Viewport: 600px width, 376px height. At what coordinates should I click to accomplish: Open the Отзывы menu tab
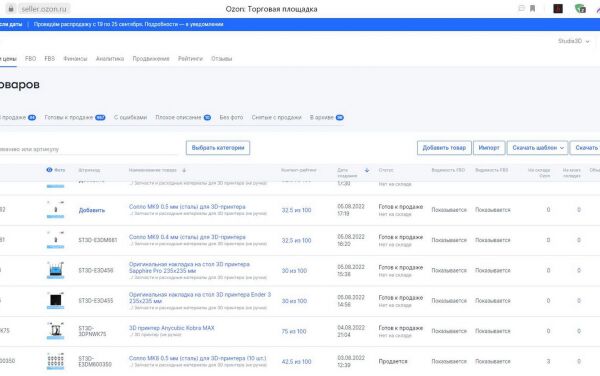tap(222, 59)
